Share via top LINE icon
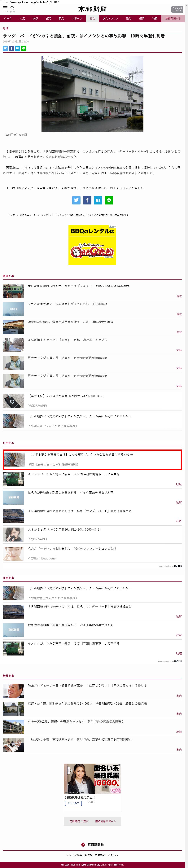The height and width of the screenshot is (868, 188). 24,48
